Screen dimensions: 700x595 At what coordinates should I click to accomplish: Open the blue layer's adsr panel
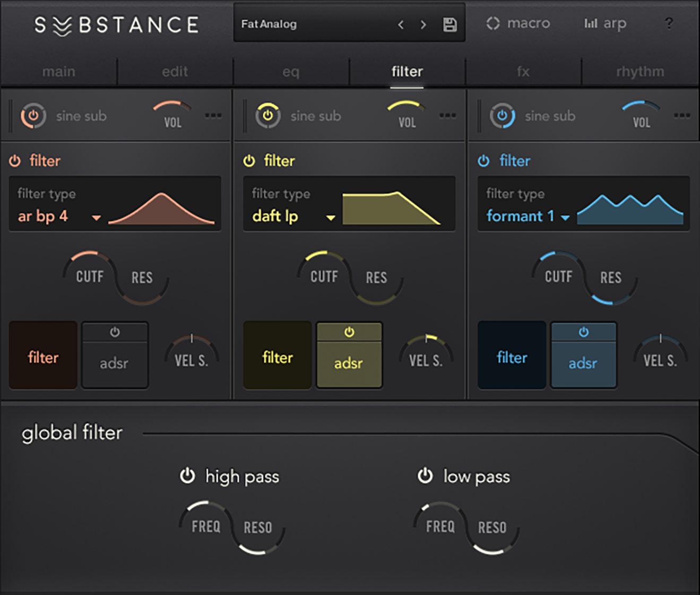[584, 364]
